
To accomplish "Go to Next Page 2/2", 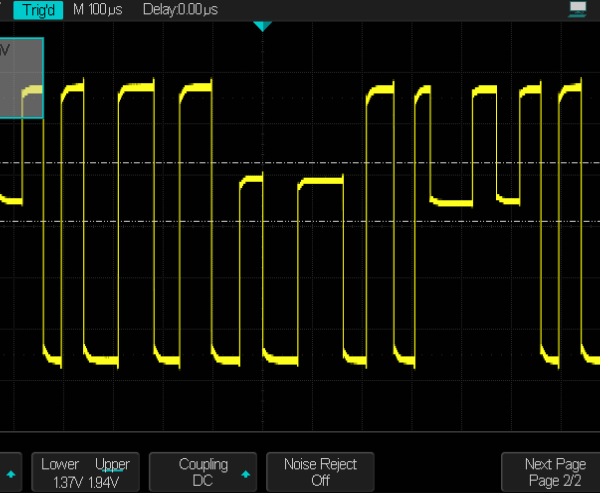I will pyautogui.click(x=554, y=472).
